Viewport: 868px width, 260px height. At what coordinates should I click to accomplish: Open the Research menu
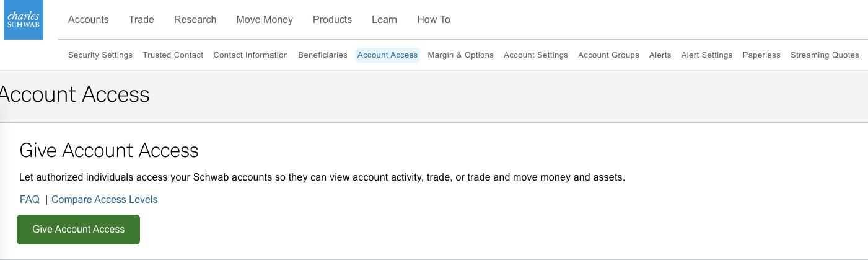tap(195, 20)
